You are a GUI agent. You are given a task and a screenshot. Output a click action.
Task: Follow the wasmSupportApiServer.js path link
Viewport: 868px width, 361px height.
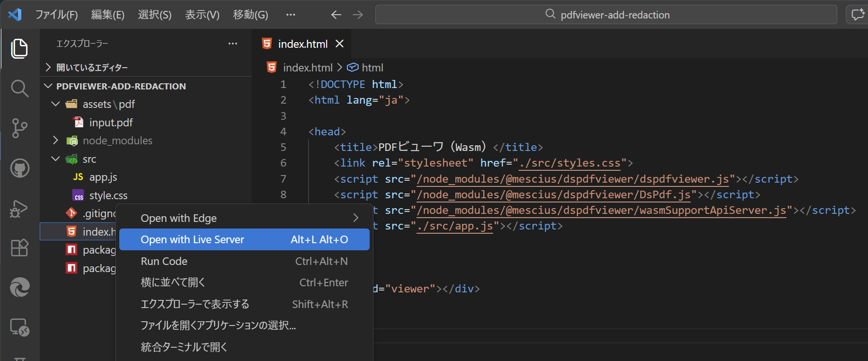click(x=602, y=210)
